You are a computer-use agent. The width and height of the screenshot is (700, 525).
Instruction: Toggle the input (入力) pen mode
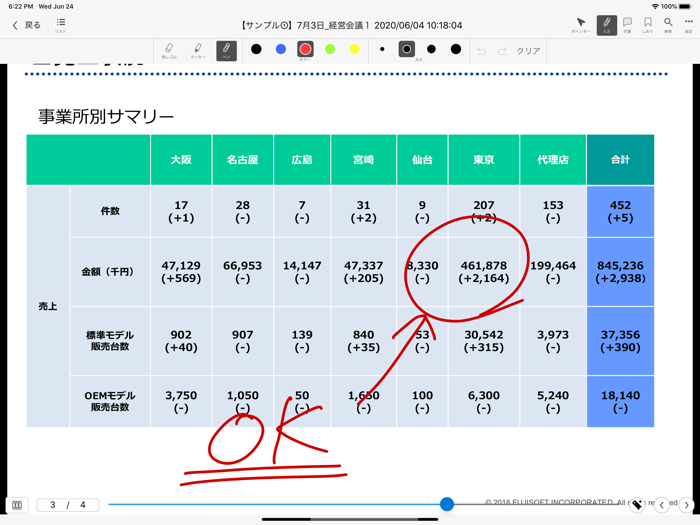pyautogui.click(x=607, y=25)
